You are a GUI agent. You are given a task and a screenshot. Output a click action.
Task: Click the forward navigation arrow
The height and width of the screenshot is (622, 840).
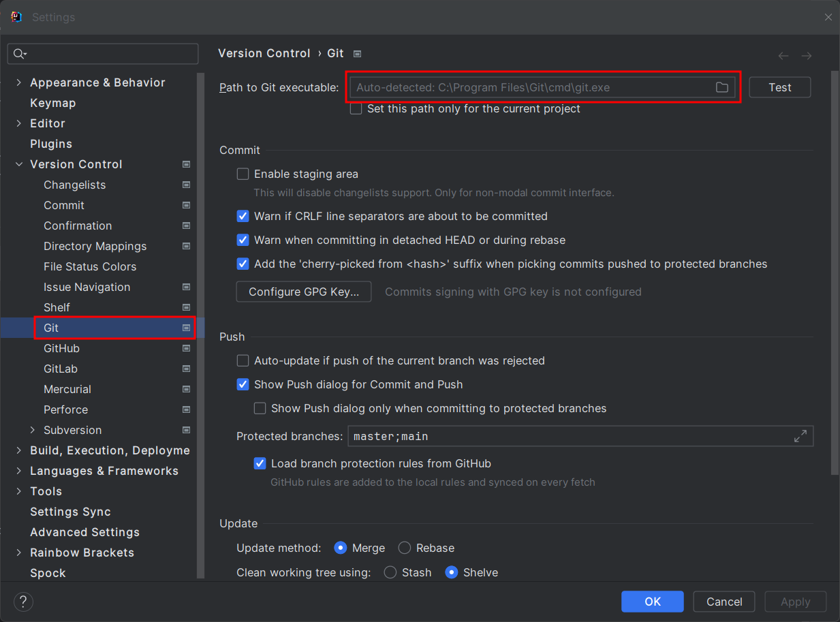click(x=807, y=56)
